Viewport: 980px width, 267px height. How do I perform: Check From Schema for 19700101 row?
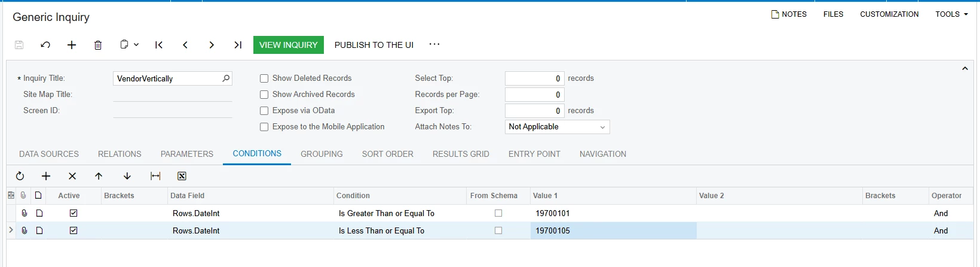(498, 213)
